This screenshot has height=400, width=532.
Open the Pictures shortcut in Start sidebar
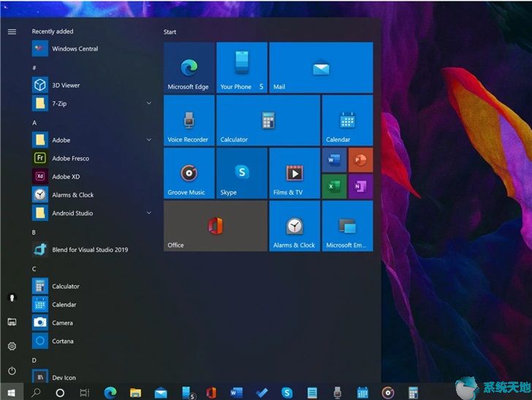coord(12,322)
